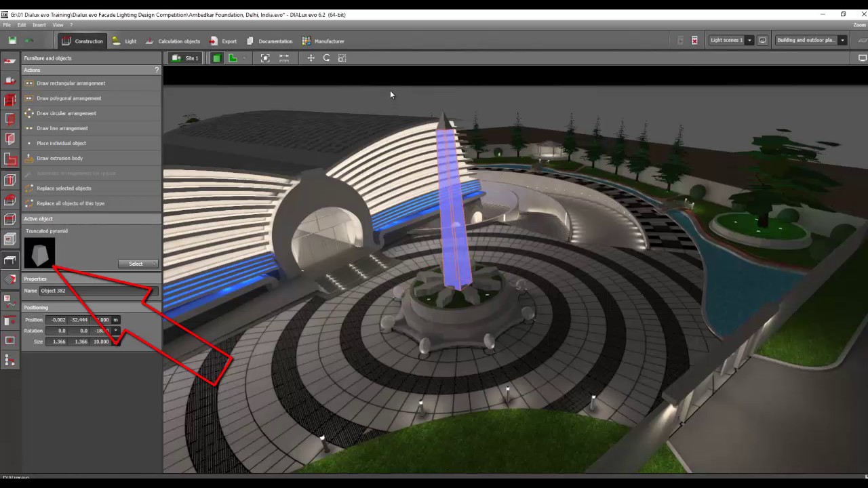Open the Edit menu
This screenshot has width=868, height=488.
22,25
